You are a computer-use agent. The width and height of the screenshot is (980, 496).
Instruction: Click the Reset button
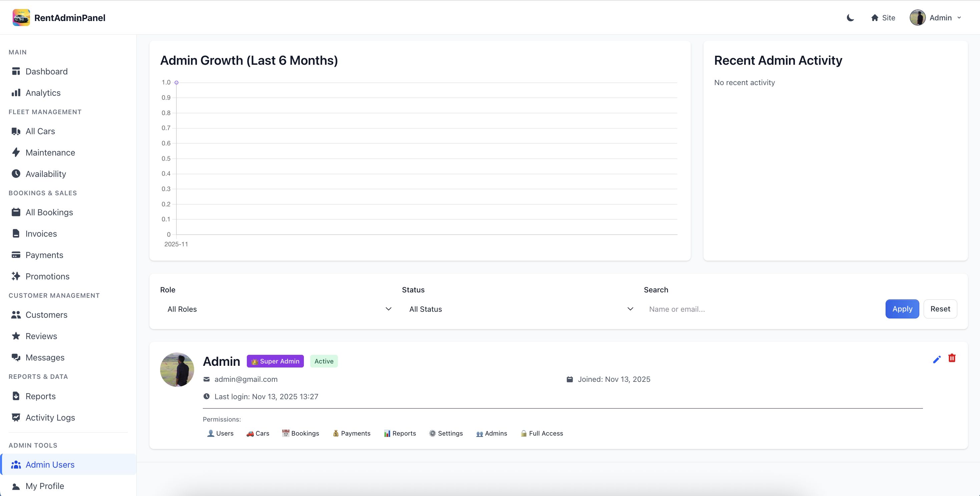940,309
